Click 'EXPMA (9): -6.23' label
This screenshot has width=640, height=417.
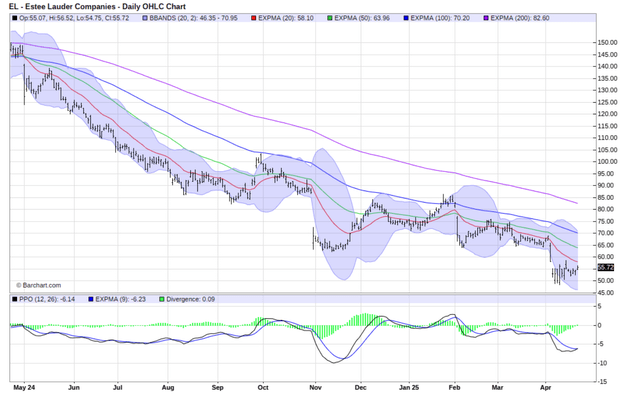[x=120, y=299]
